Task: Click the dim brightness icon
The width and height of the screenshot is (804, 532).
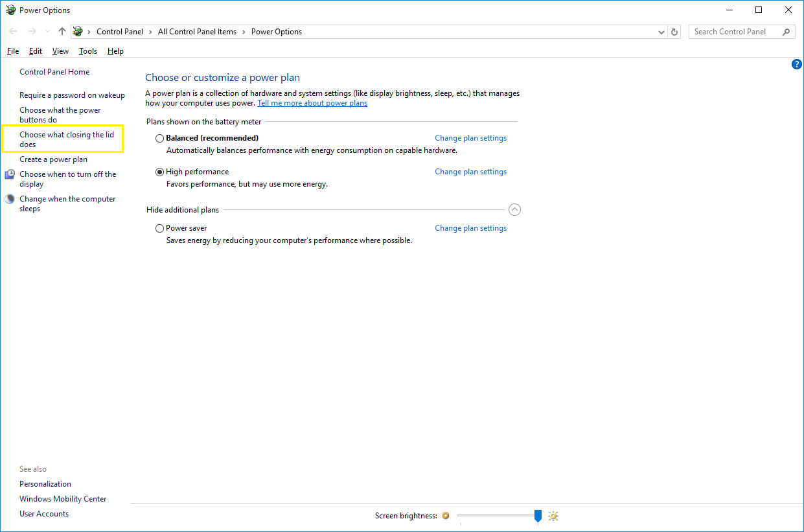Action: point(445,516)
